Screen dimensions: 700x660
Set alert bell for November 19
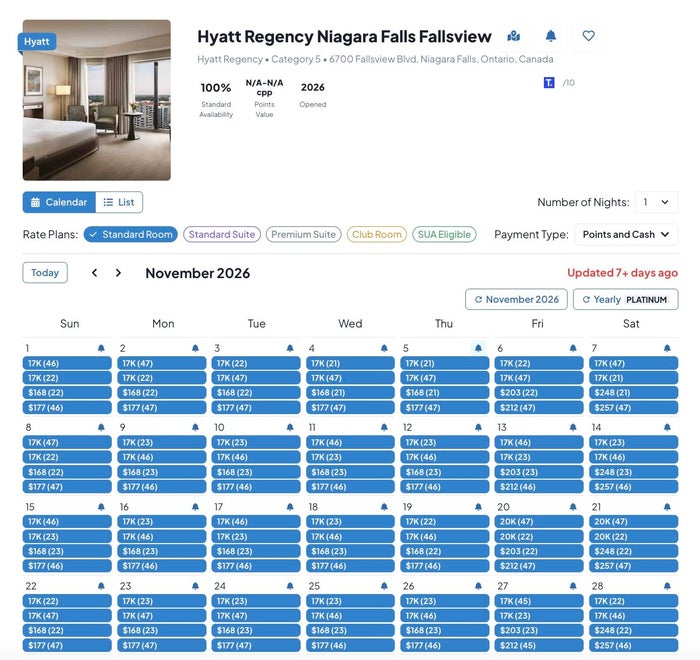tap(479, 507)
